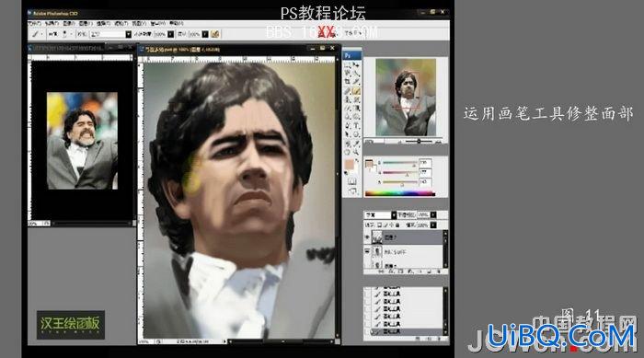Open brush flow slider arrow in options bar
Image resolution: width=644 pixels, height=358 pixels.
click(205, 34)
